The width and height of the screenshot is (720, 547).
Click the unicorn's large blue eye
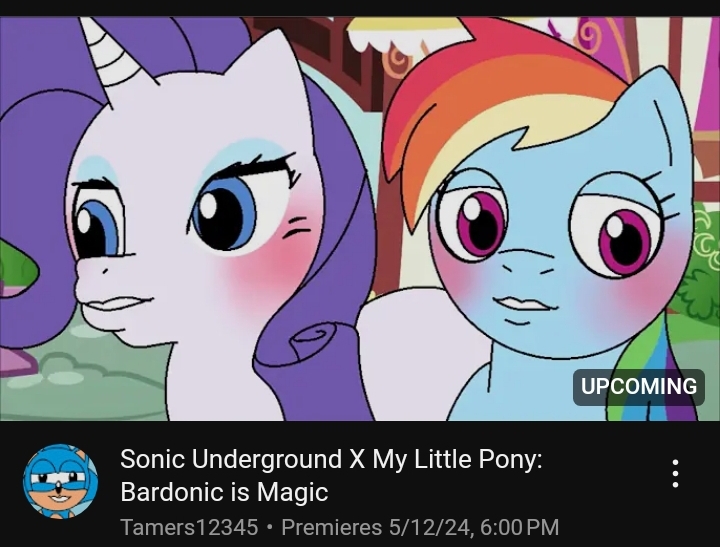[224, 212]
